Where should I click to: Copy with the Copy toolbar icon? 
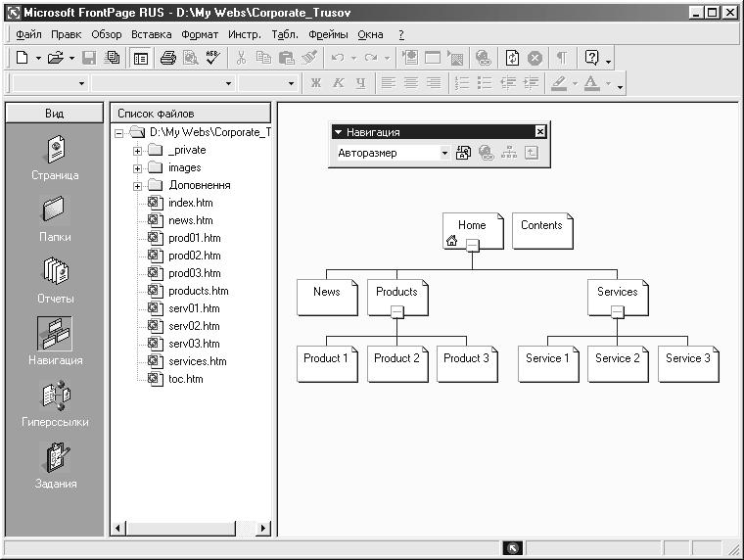[x=263, y=58]
